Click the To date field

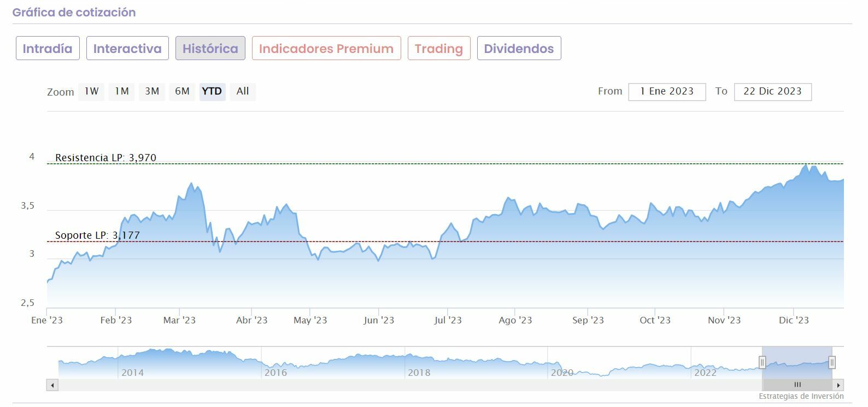772,92
